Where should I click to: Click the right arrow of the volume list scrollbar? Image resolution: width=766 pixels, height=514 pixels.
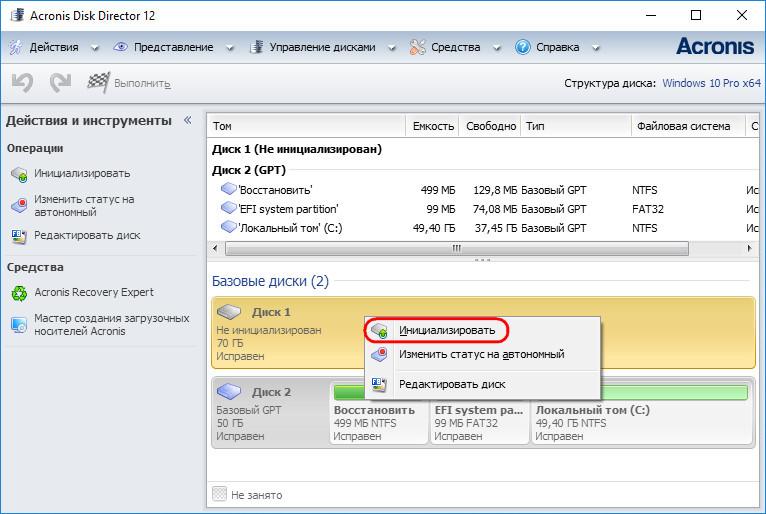pos(749,248)
